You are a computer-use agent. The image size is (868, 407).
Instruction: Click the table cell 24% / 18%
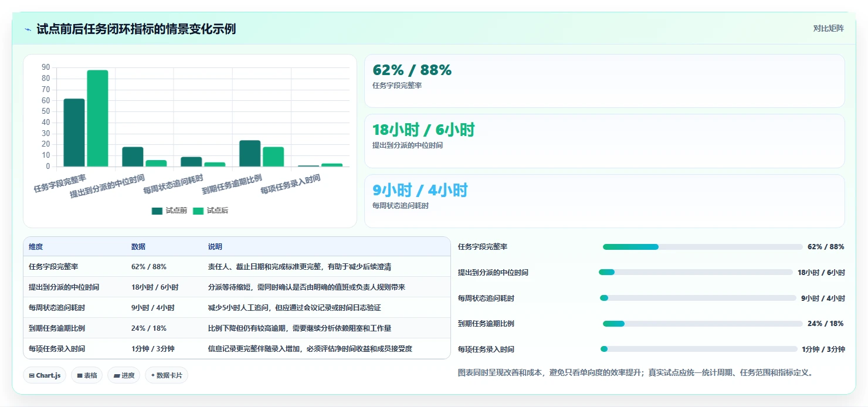(149, 328)
